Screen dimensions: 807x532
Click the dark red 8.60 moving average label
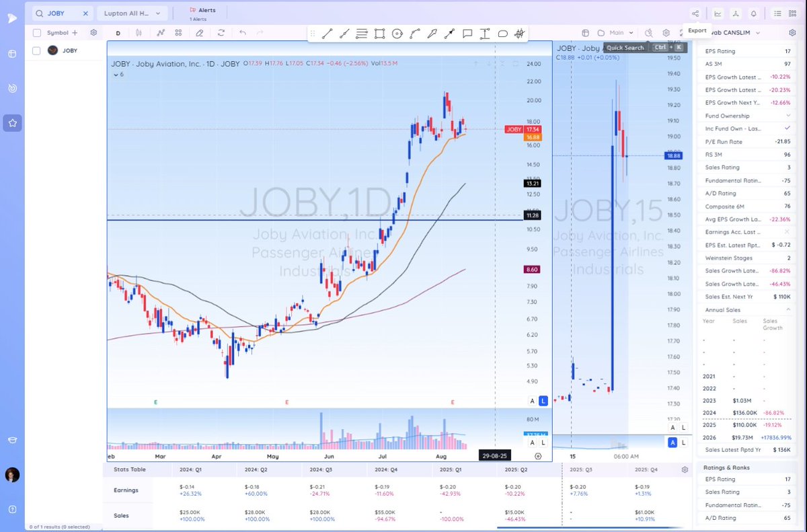click(x=531, y=269)
